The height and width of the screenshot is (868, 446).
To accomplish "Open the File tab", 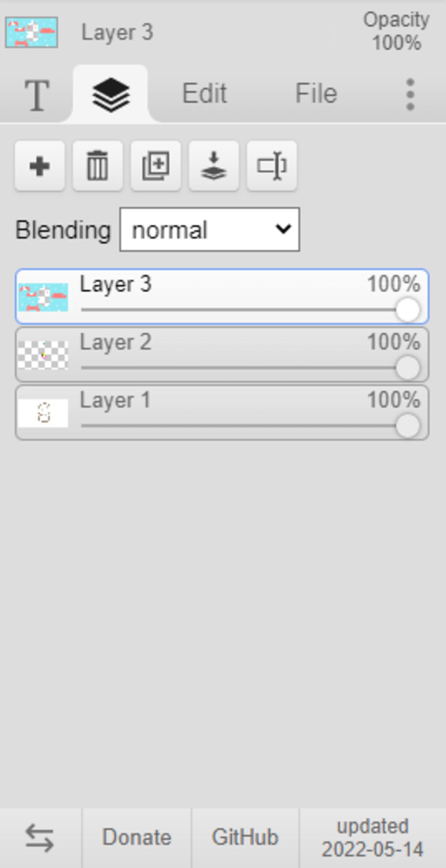I will pyautogui.click(x=316, y=94).
